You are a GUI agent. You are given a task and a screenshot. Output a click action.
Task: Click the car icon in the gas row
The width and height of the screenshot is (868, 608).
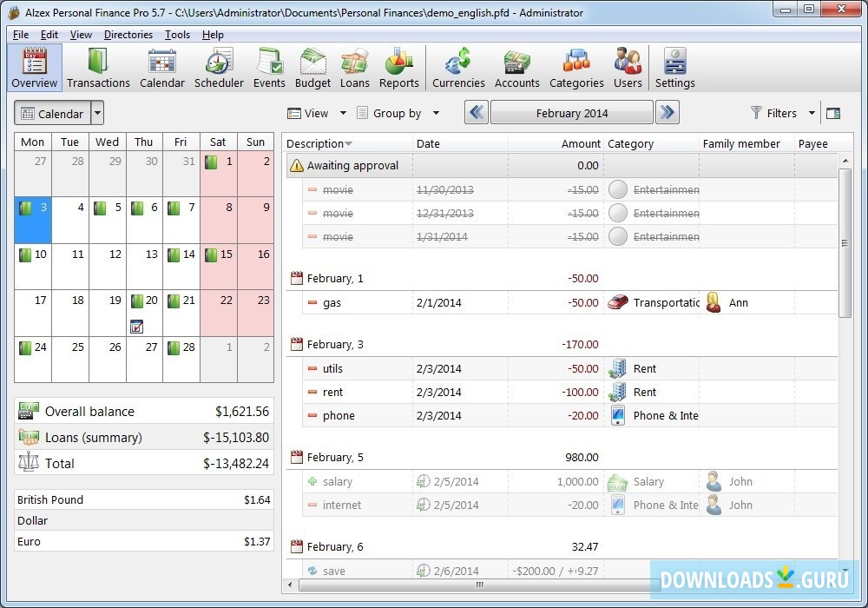pyautogui.click(x=618, y=302)
